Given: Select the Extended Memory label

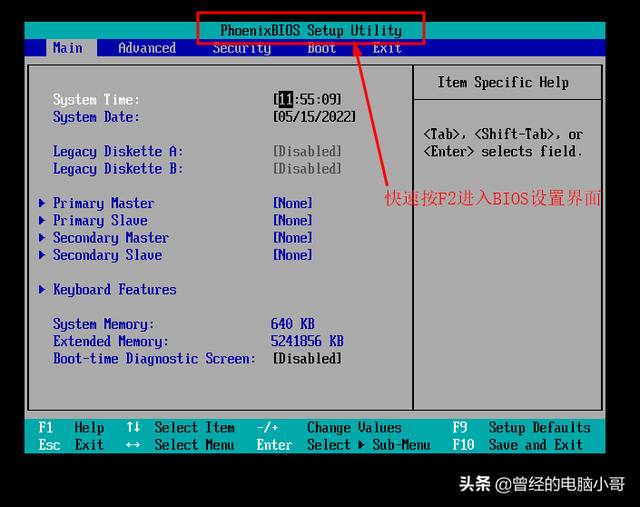Looking at the screenshot, I should [111, 341].
